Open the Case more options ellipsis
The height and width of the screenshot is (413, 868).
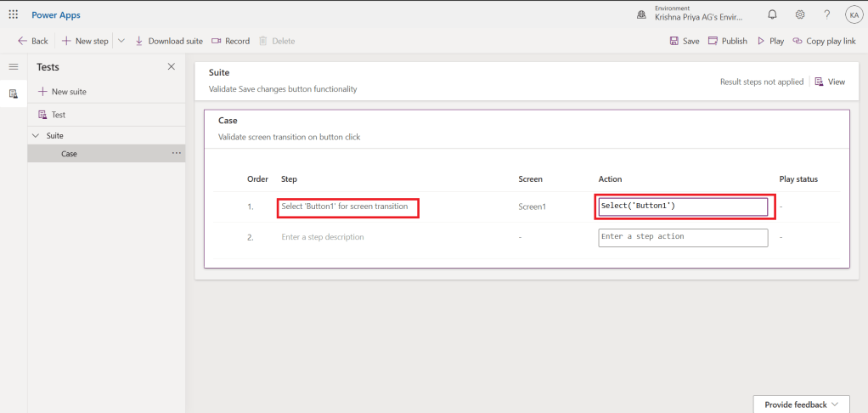click(177, 154)
